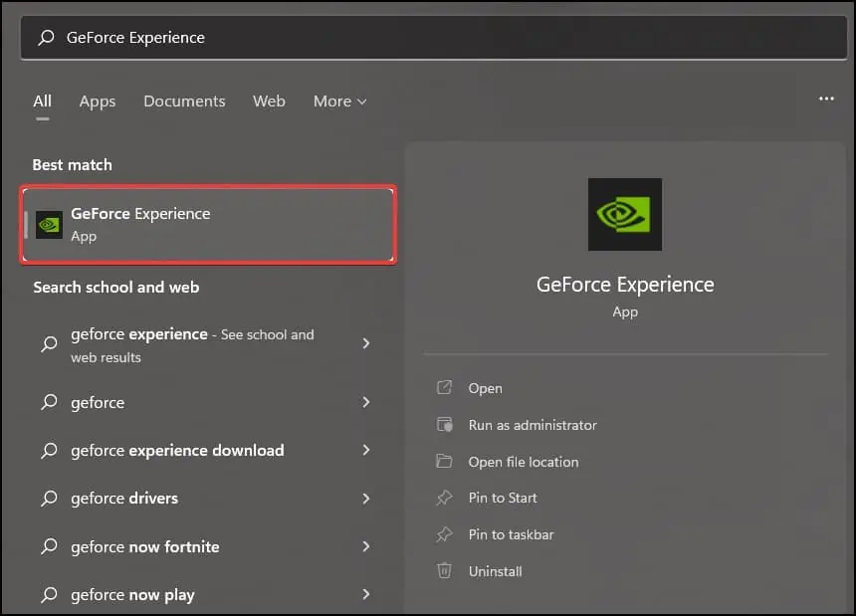Image resolution: width=856 pixels, height=616 pixels.
Task: Switch to the Apps tab
Action: pos(97,101)
